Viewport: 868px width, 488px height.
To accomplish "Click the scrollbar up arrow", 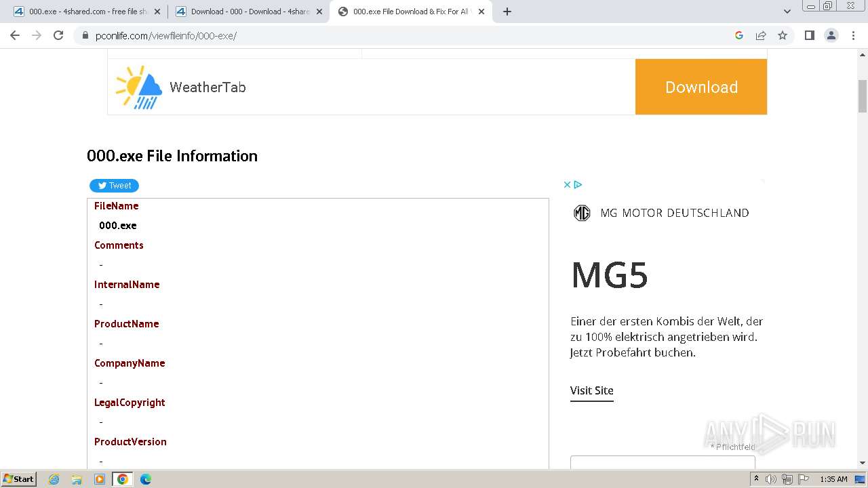I will pyautogui.click(x=863, y=54).
